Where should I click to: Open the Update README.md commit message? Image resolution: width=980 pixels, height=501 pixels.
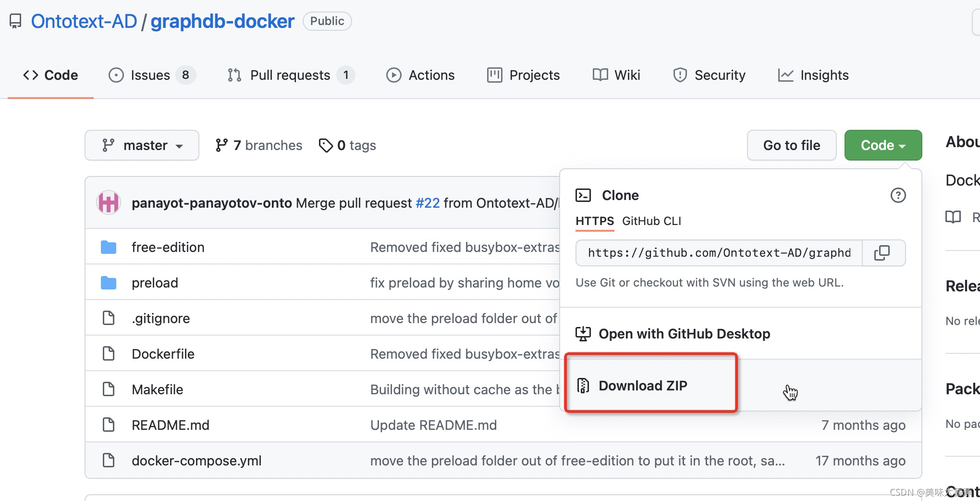tap(434, 425)
